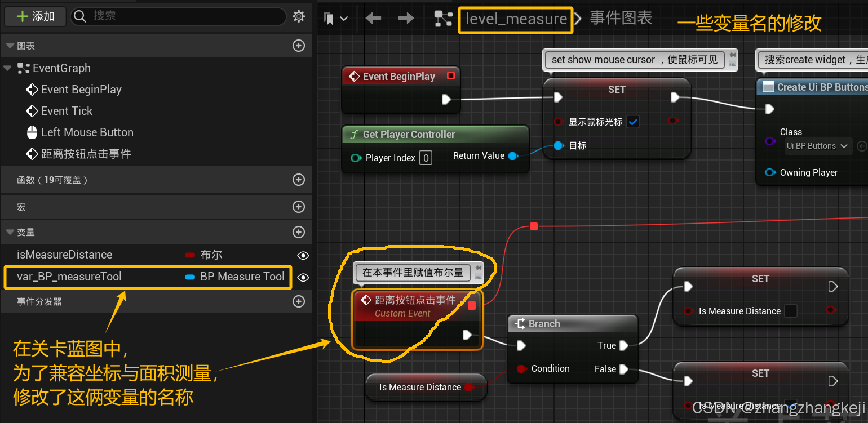Click Branch False output pin
This screenshot has width=868, height=423.
pyautogui.click(x=623, y=369)
